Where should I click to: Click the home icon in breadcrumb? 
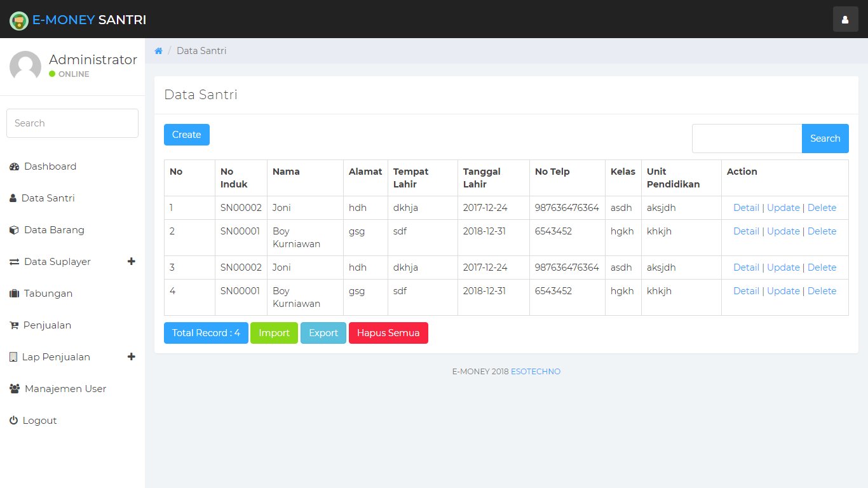(159, 51)
